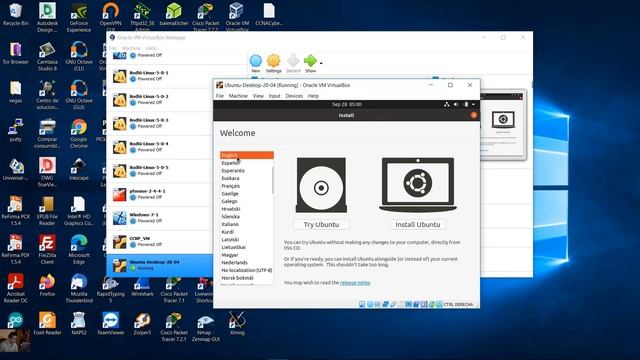Select the Bodhi-Linux-5-0-5 virtual machine
The image size is (640, 360).
pyautogui.click(x=160, y=171)
